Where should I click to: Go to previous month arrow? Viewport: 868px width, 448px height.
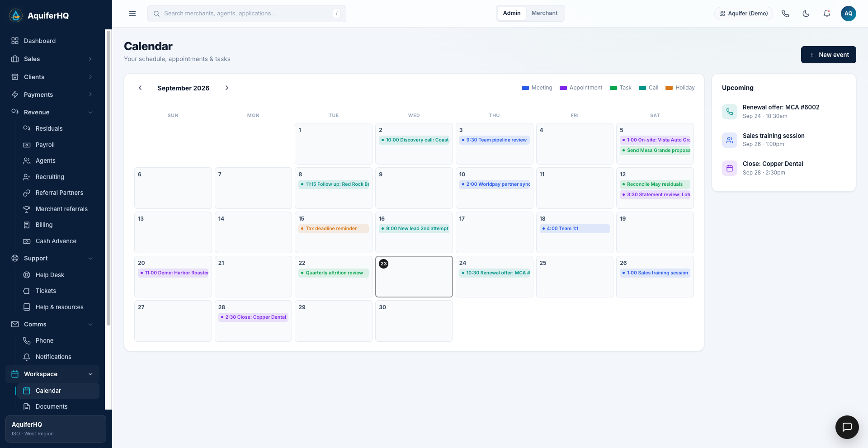pyautogui.click(x=140, y=88)
